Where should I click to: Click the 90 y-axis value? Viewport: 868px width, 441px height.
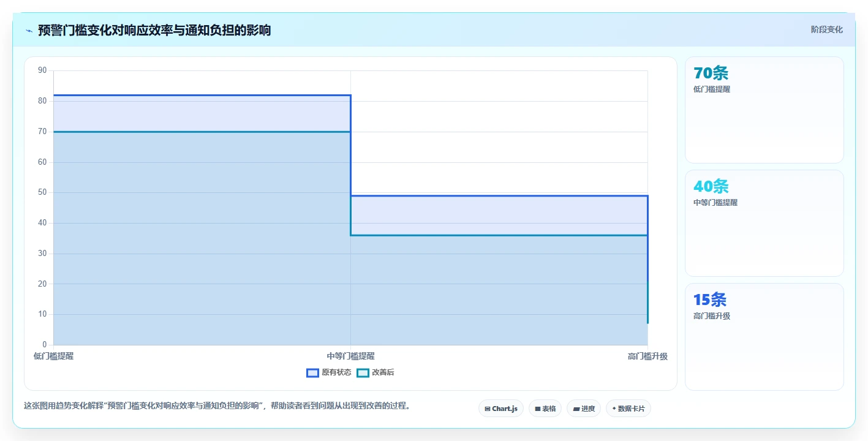tap(42, 70)
